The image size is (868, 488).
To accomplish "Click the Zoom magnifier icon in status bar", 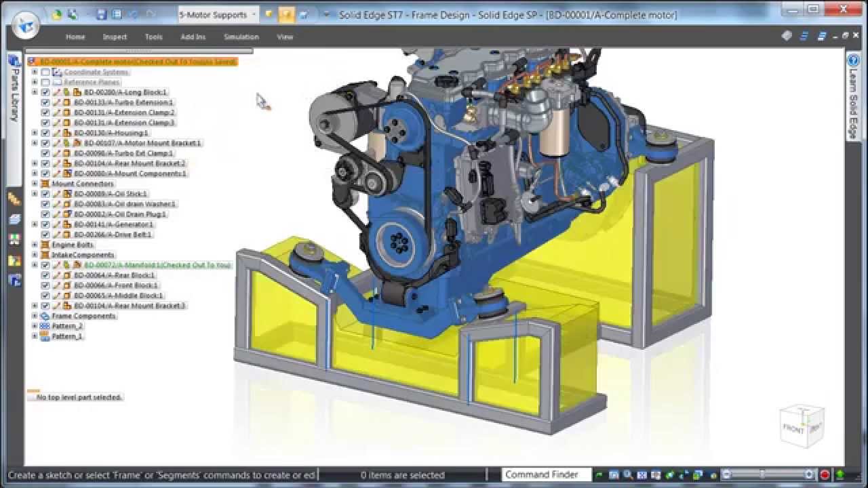I will point(629,475).
